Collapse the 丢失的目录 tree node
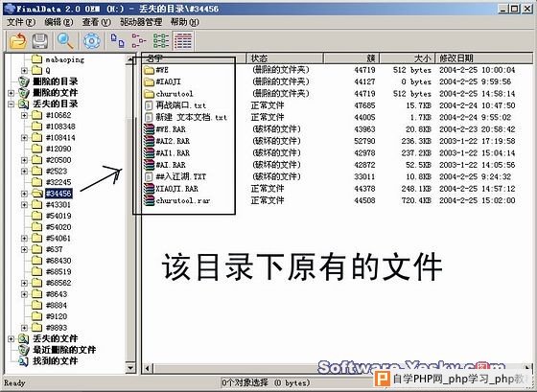 pos(11,104)
